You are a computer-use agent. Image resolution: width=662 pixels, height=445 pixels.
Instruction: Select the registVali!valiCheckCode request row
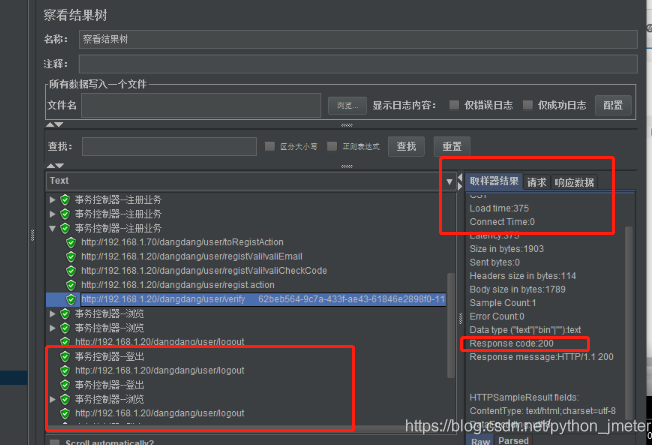point(204,271)
